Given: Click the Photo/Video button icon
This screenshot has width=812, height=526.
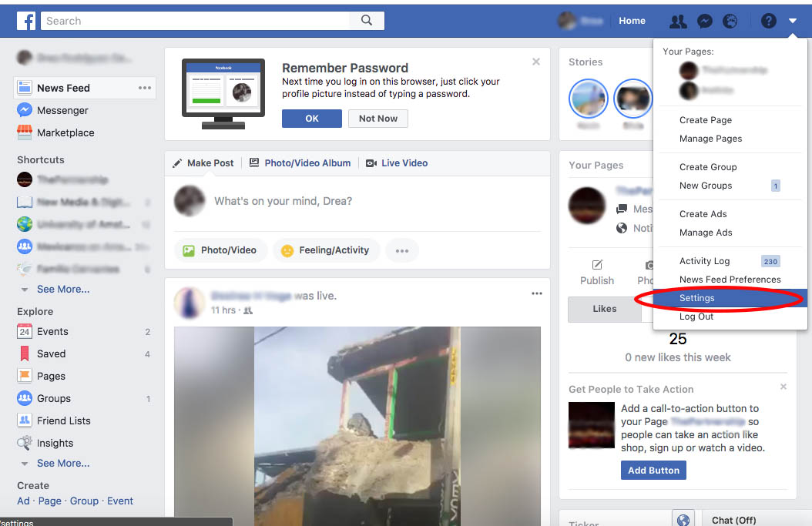Looking at the screenshot, I should pos(189,250).
